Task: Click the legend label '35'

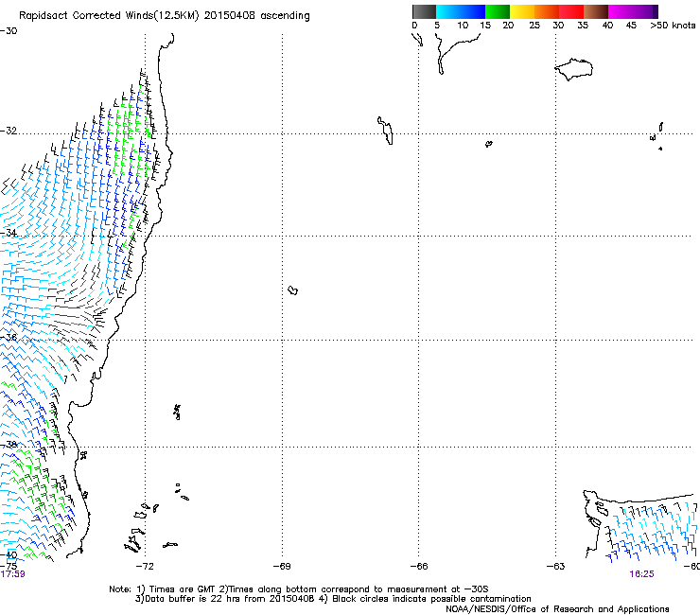Action: (583, 26)
